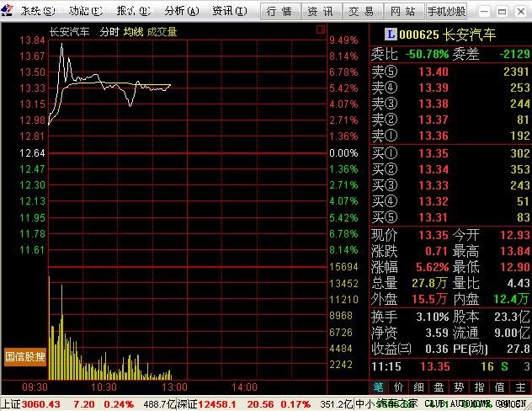532x411 pixels.
Task: Open the 功能(F) menu
Action: [86, 11]
